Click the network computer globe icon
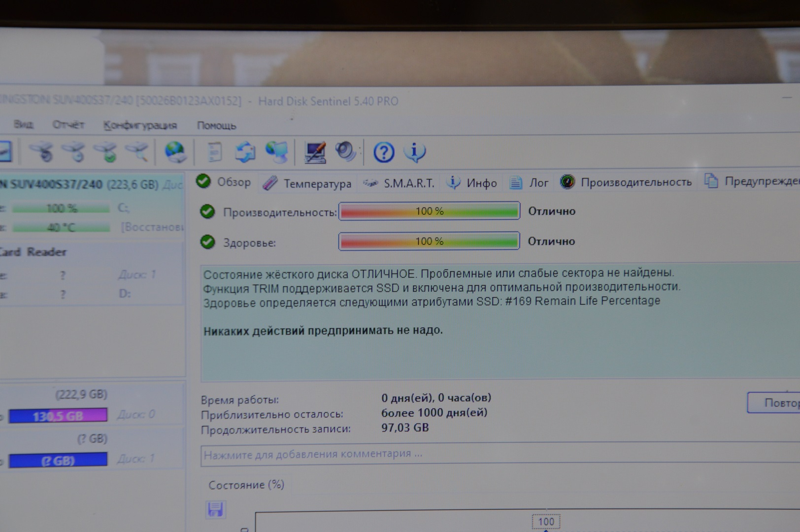Image resolution: width=800 pixels, height=532 pixels. pos(277,152)
